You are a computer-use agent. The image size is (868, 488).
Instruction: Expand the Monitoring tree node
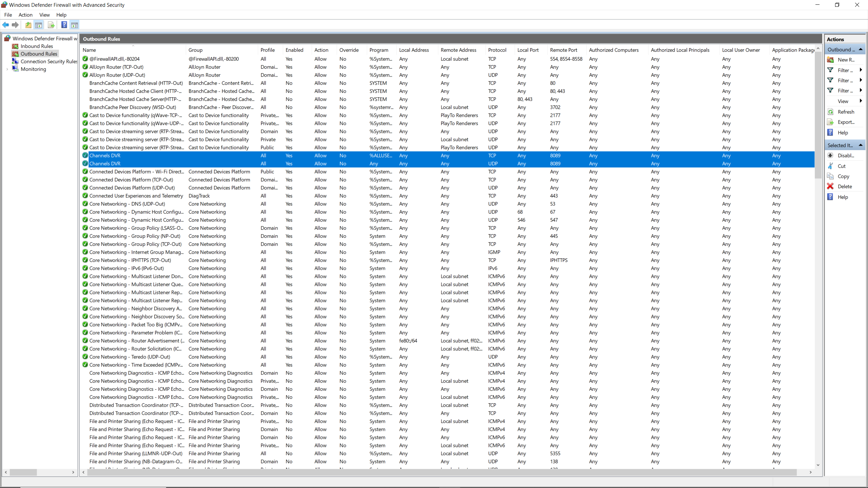coord(7,69)
